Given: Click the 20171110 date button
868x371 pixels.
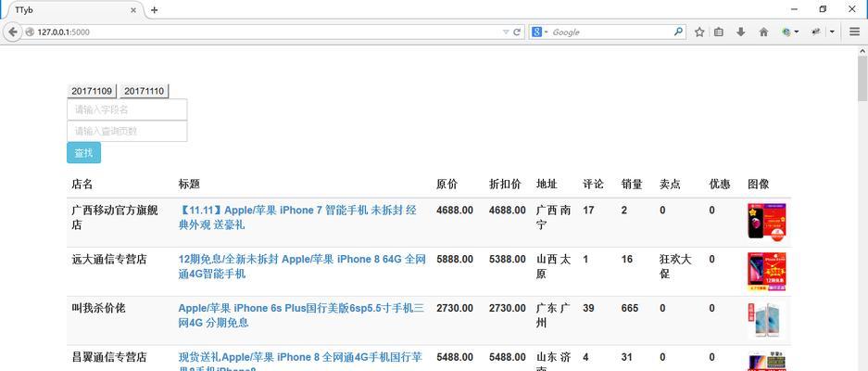Looking at the screenshot, I should [x=144, y=91].
